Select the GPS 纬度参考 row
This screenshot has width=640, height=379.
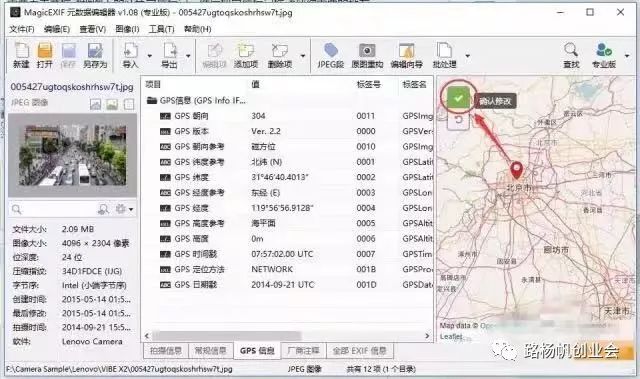tap(288, 162)
